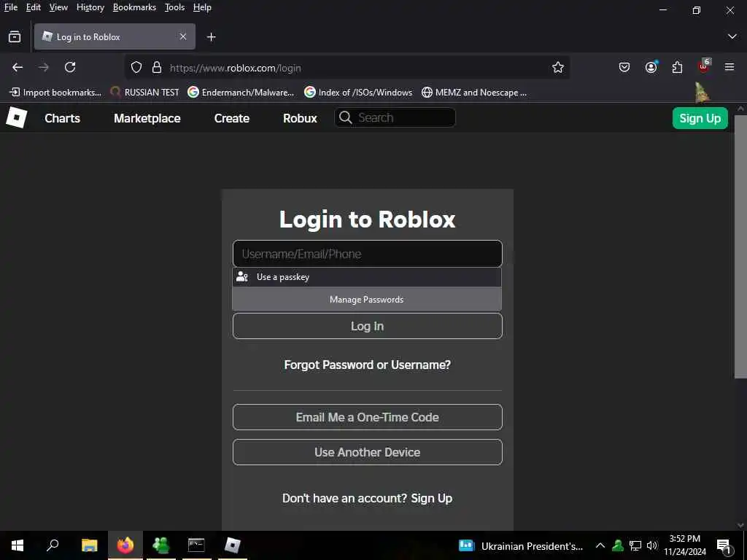Screen dimensions: 747x560
Task: Open the Firefox View icon left of tabs
Action: coord(15,36)
